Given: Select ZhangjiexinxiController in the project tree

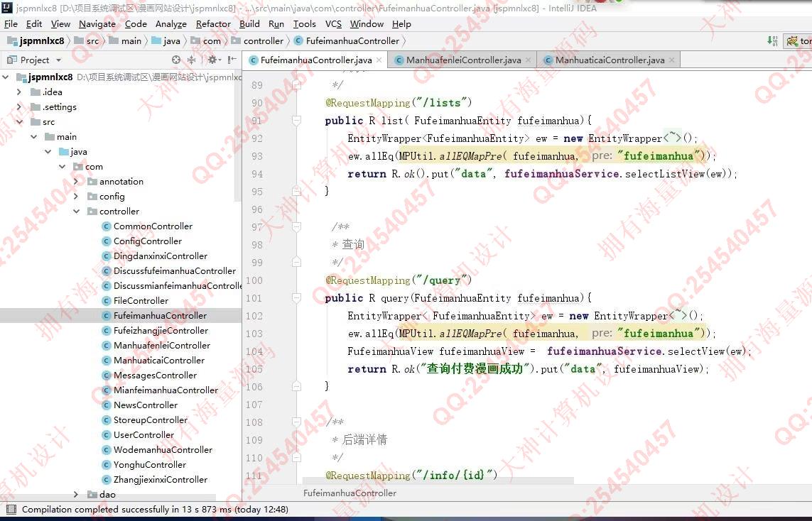Looking at the screenshot, I should 161,480.
